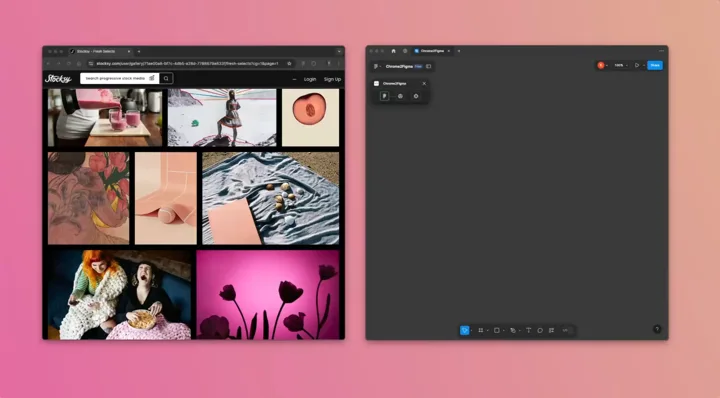
Task: Open the Actions tool in Figma toolbar
Action: click(x=551, y=330)
